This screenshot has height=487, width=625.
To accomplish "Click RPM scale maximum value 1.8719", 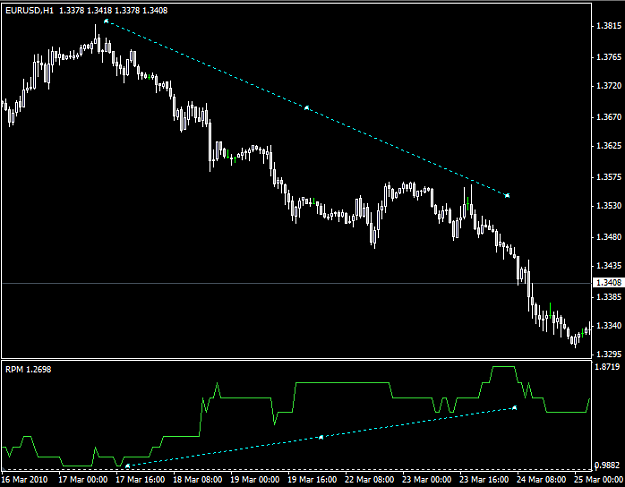I will coord(607,367).
